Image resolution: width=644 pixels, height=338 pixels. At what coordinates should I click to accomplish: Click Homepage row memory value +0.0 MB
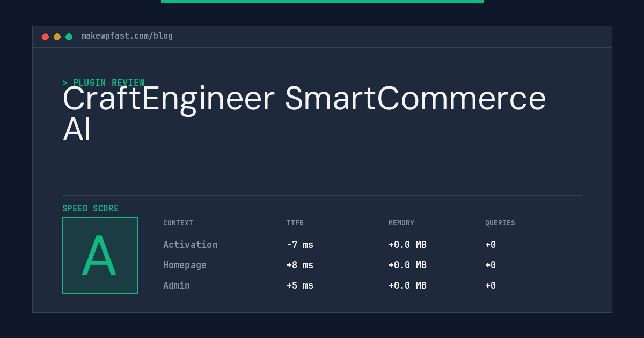pos(407,265)
